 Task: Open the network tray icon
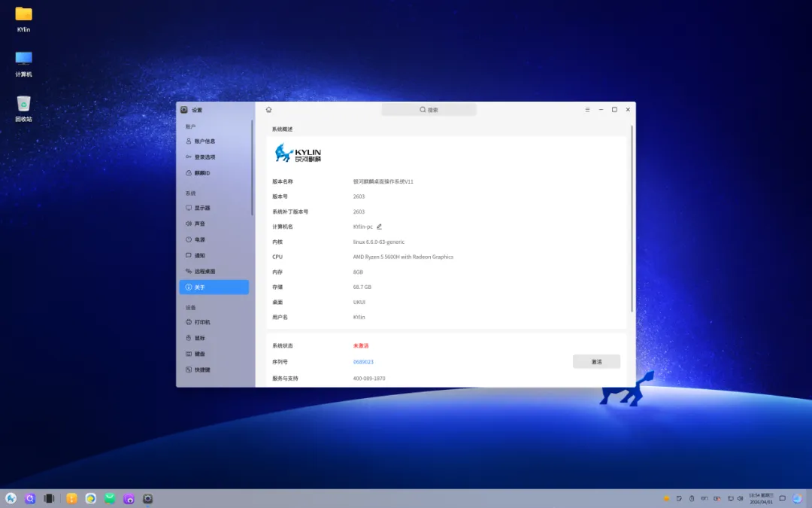pyautogui.click(x=730, y=499)
